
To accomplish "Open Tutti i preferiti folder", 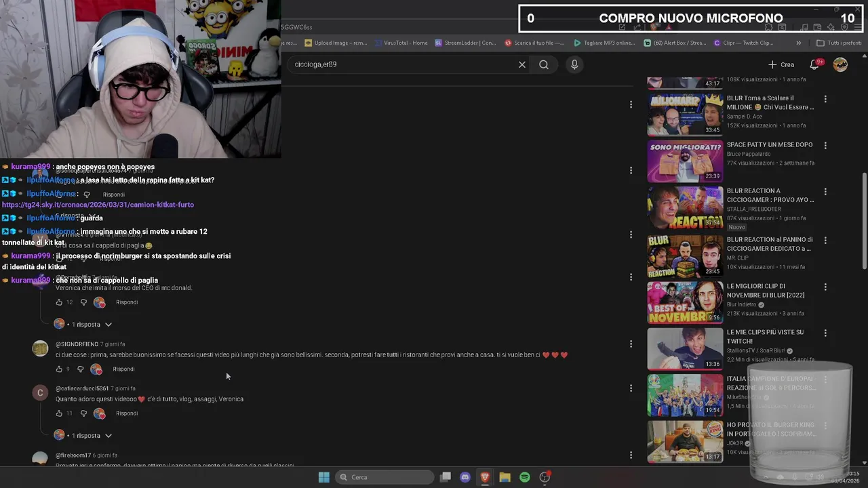I will (839, 43).
